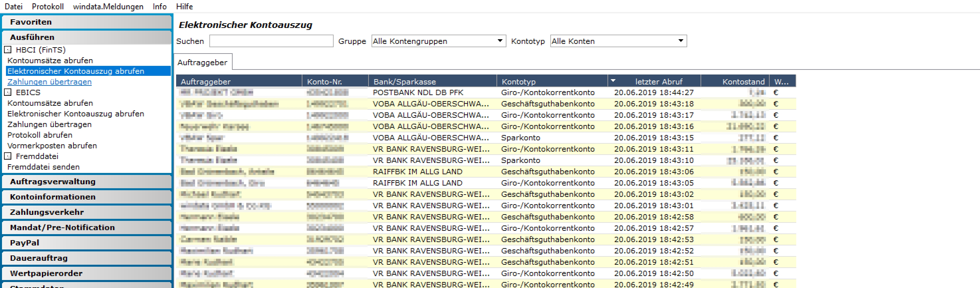This screenshot has height=288, width=980.
Task: Click Elektronischer Kontoauszug abrufen under EBICS
Action: tap(76, 114)
